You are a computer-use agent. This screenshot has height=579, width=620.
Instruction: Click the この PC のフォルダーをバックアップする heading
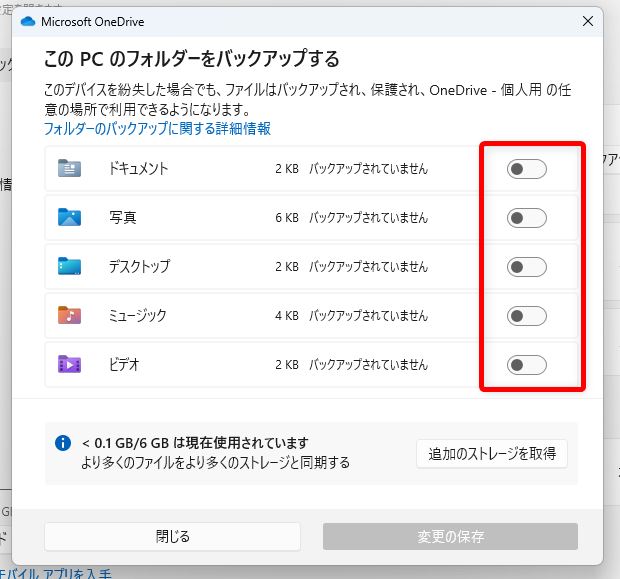click(x=192, y=59)
